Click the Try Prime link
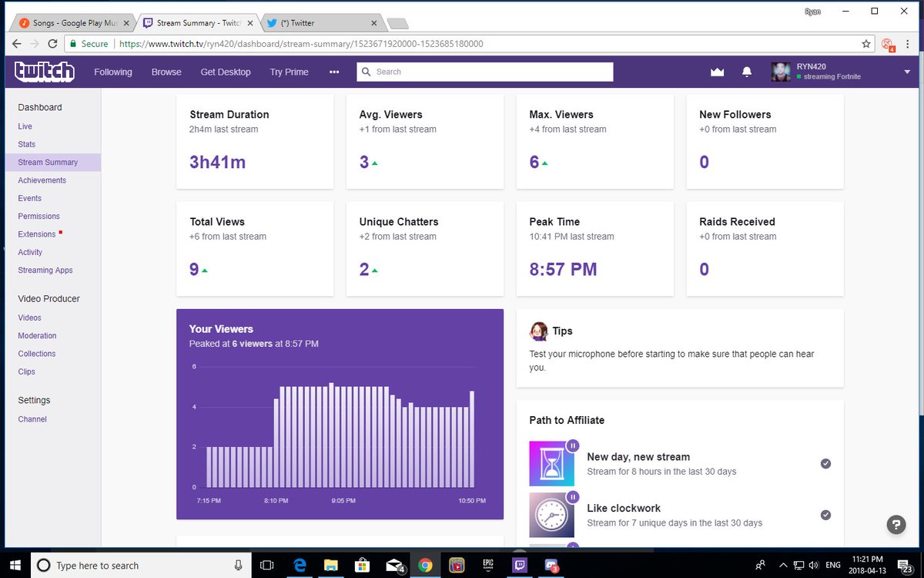The image size is (924, 578). tap(289, 71)
